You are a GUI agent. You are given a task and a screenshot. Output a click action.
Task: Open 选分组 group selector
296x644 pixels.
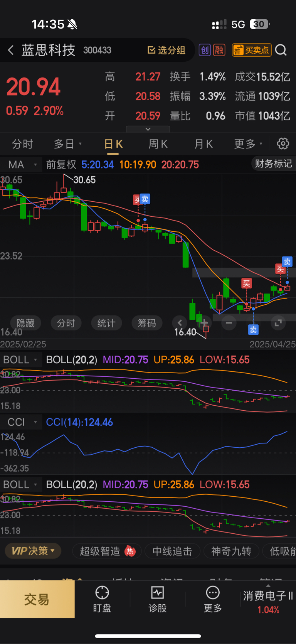pos(166,50)
